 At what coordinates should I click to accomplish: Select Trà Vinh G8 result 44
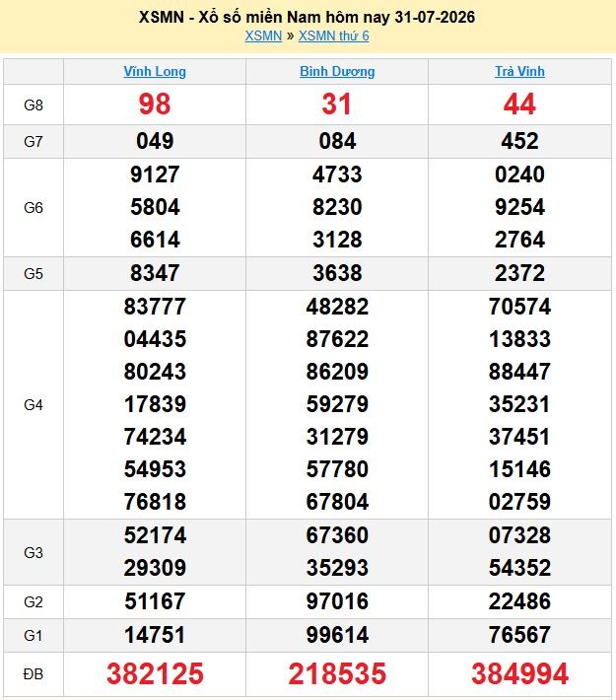pos(519,105)
